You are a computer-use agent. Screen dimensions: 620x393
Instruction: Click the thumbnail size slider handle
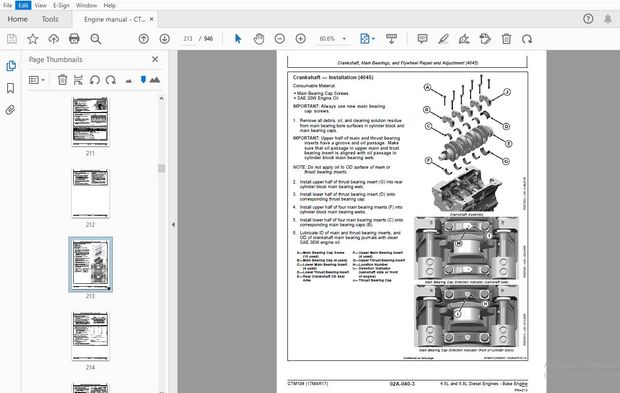point(143,80)
